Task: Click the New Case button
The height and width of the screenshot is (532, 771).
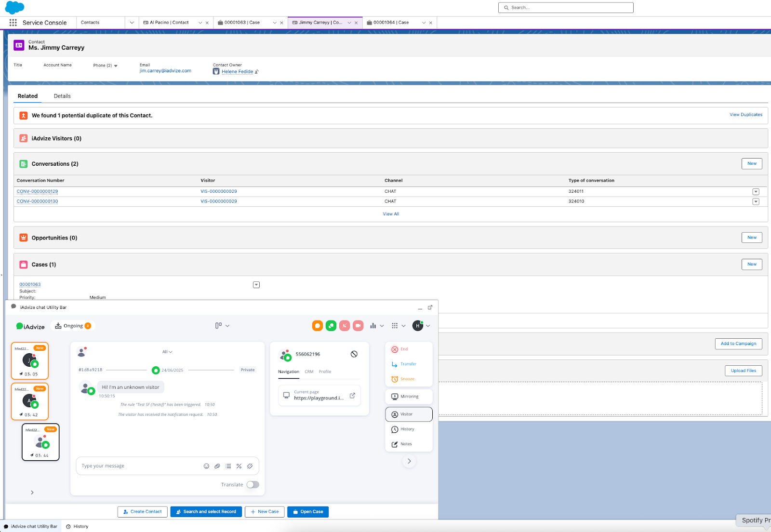Action: pos(265,512)
